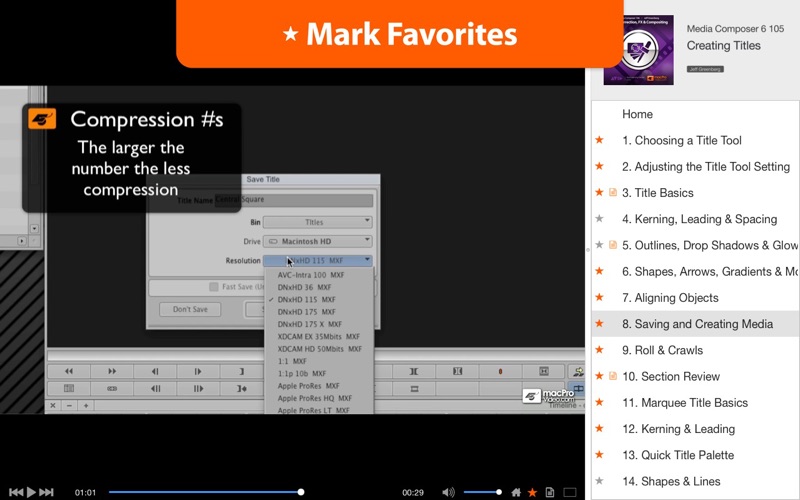This screenshot has width=800, height=500.
Task: Choose DNxHD 36 MXF resolution
Action: point(319,287)
